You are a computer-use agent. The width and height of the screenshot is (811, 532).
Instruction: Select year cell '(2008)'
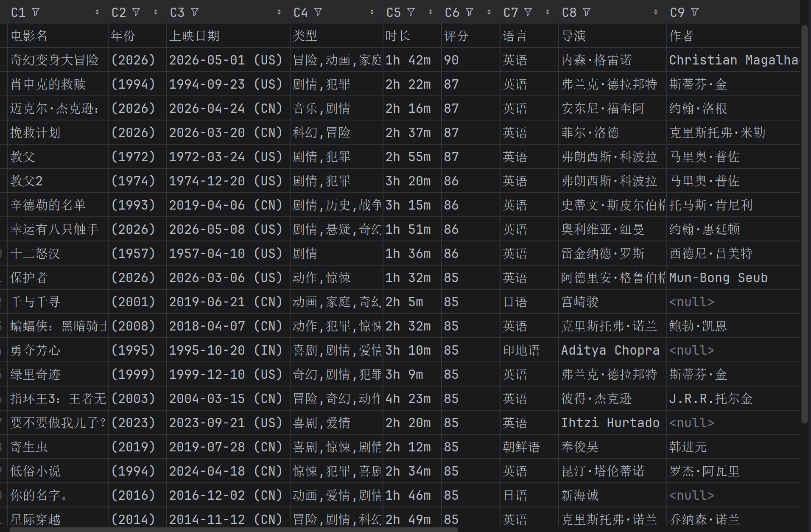[137, 326]
